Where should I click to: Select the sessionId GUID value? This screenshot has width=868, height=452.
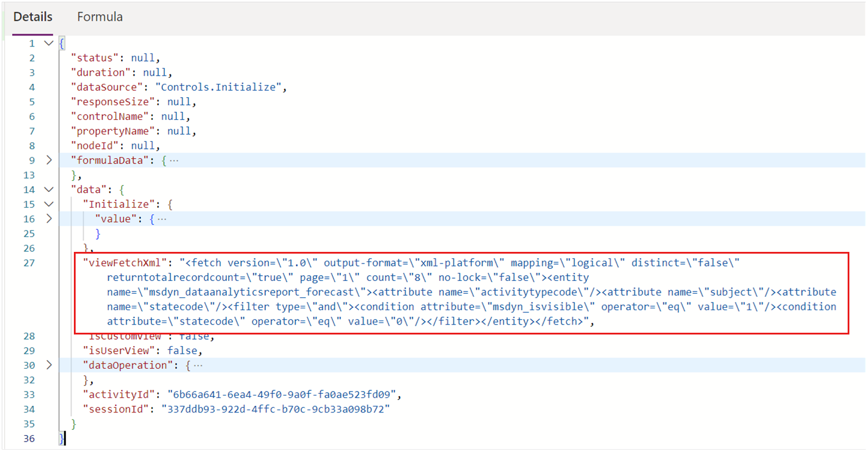275,409
